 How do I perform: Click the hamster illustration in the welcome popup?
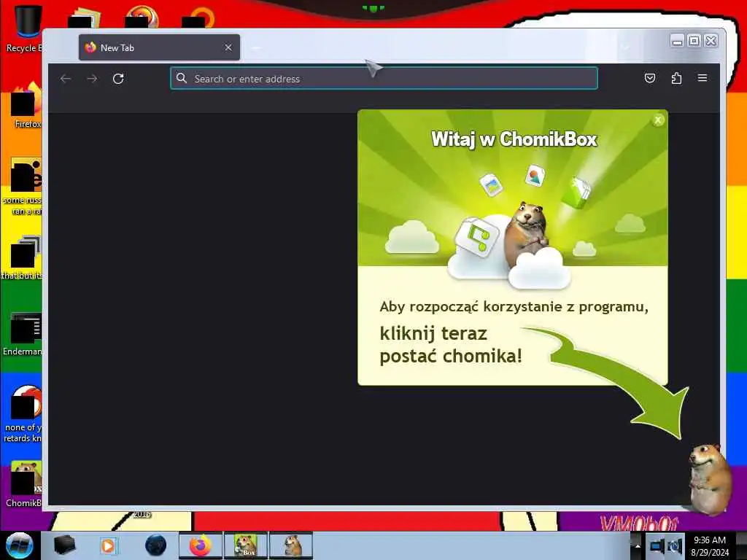pos(527,234)
